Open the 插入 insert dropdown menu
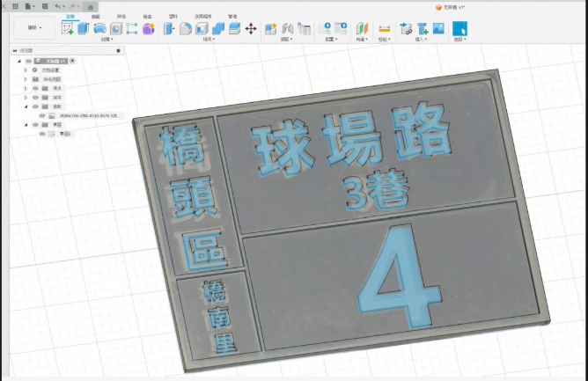The height and width of the screenshot is (381, 588). click(421, 39)
